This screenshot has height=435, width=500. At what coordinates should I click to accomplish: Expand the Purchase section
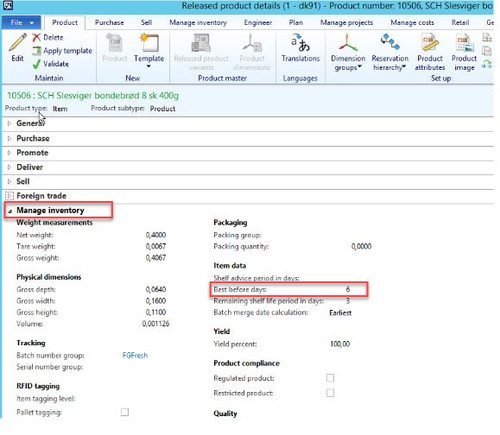click(9, 138)
